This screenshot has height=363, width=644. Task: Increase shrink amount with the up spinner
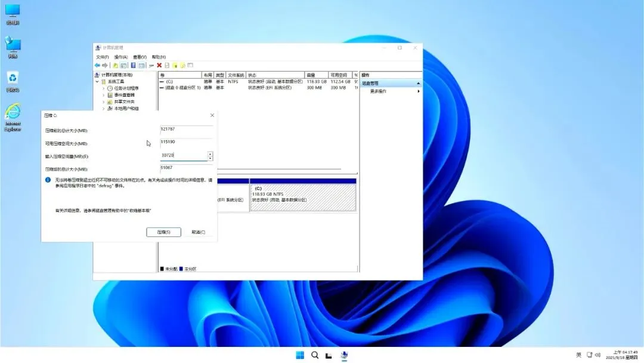point(210,154)
